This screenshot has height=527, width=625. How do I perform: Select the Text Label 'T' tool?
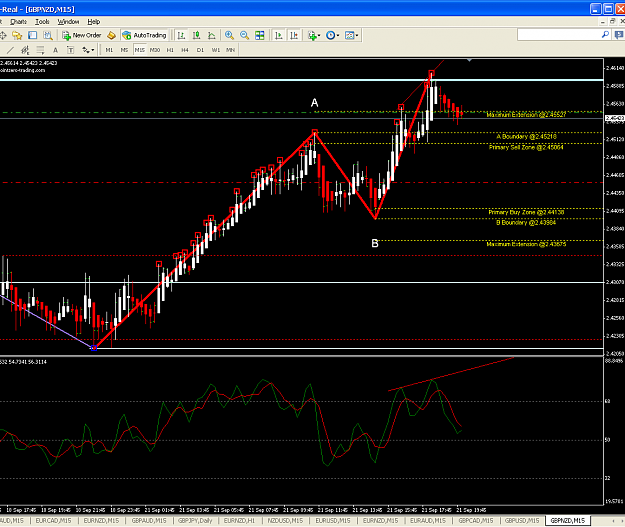coord(70,50)
